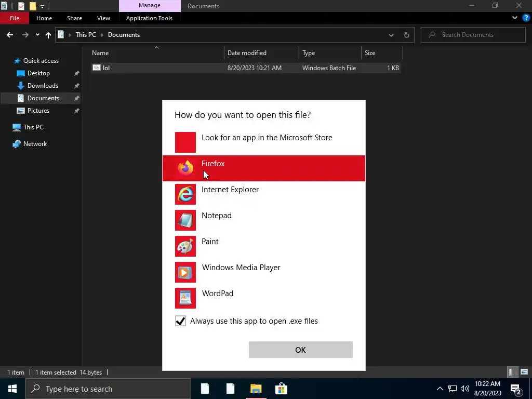Confirm the dialog with OK button
This screenshot has width=532, height=399.
pos(301,350)
